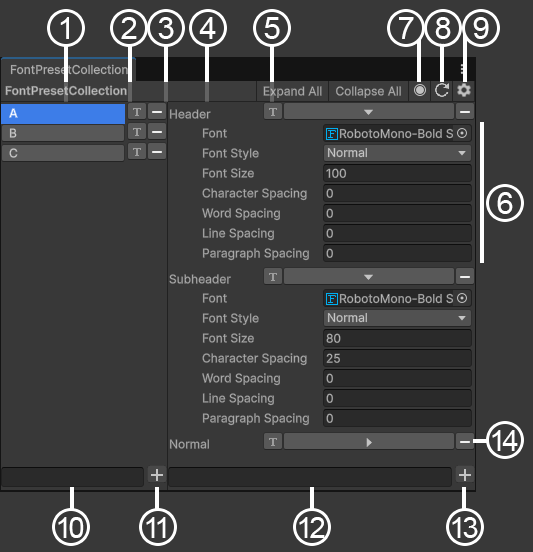Collapse the Subheader foldout bar
The width and height of the screenshot is (533, 552).
[369, 277]
